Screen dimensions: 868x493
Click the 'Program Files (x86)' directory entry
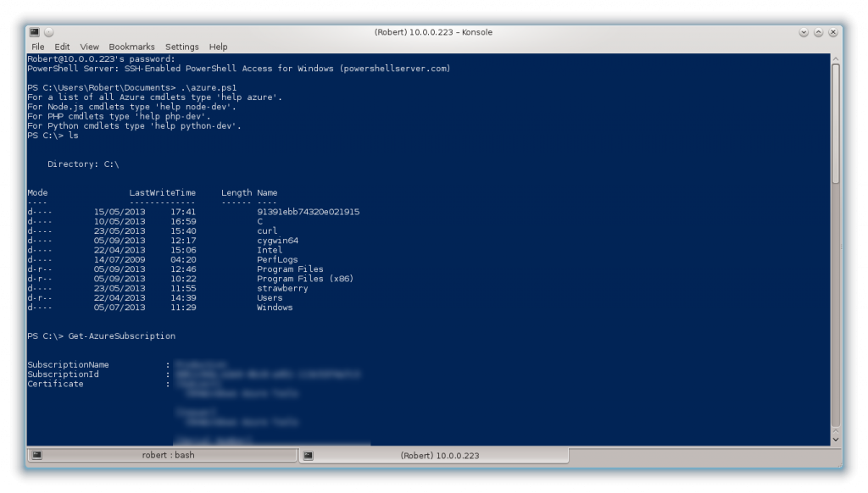click(305, 279)
